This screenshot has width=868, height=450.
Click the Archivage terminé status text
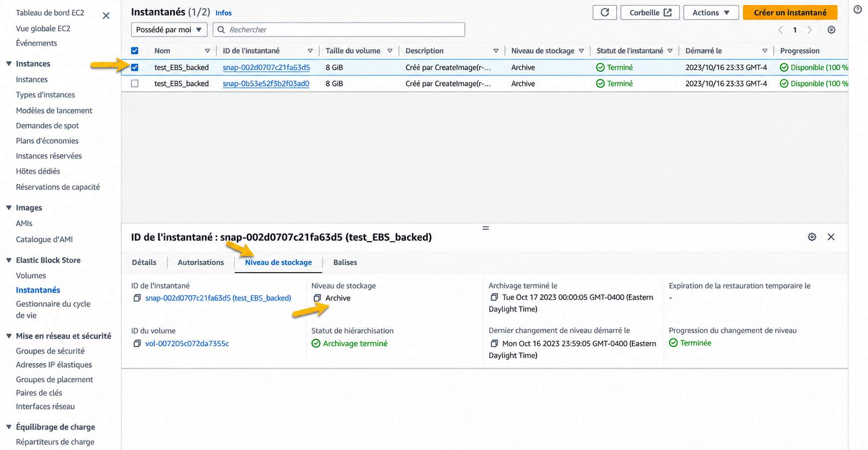355,343
